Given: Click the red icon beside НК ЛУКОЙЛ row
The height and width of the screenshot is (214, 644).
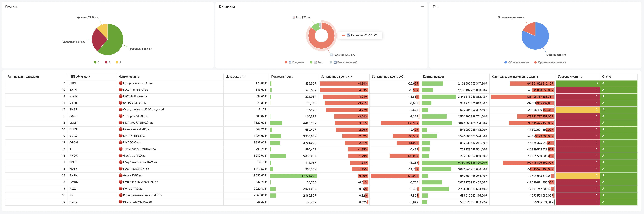Looking at the screenshot, I should point(120,123).
